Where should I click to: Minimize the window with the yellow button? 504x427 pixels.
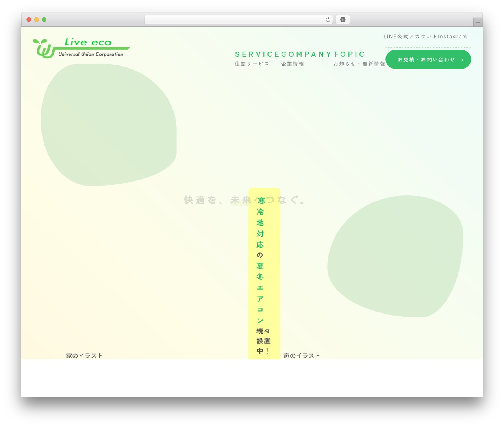tap(36, 20)
